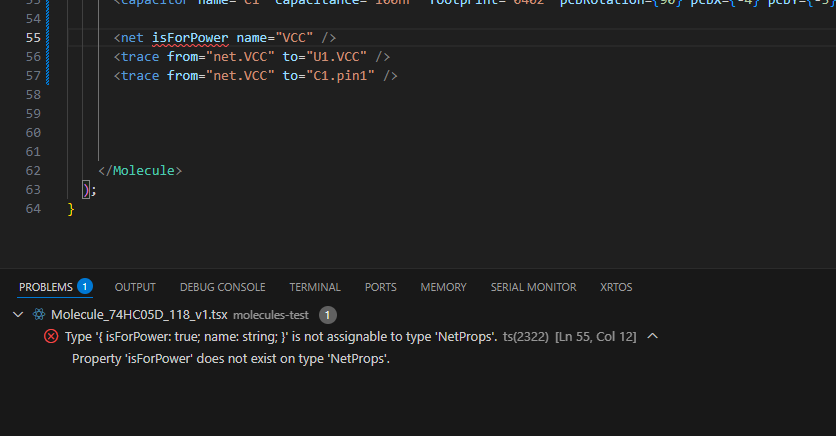
Task: Collapse the error message details chevron
Action: point(653,336)
